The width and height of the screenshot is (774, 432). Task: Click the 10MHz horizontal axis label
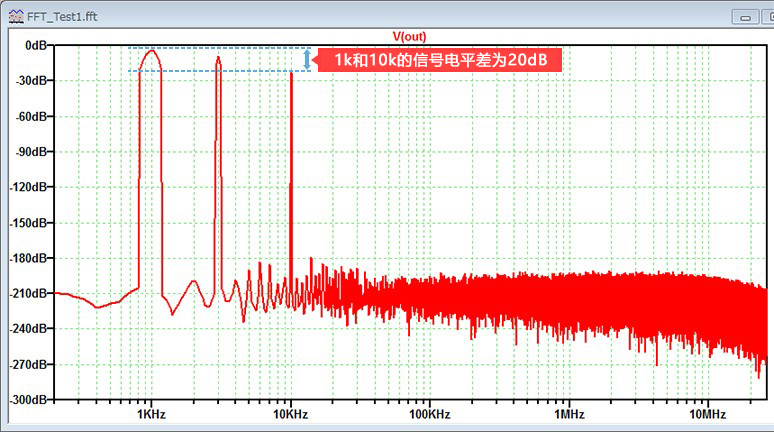coord(706,414)
